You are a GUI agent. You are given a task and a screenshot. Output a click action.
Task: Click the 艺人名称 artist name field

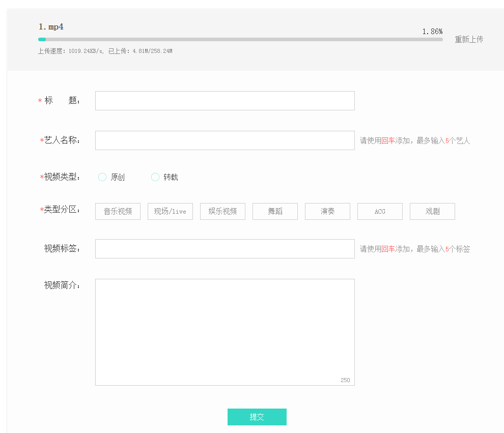[x=225, y=140]
